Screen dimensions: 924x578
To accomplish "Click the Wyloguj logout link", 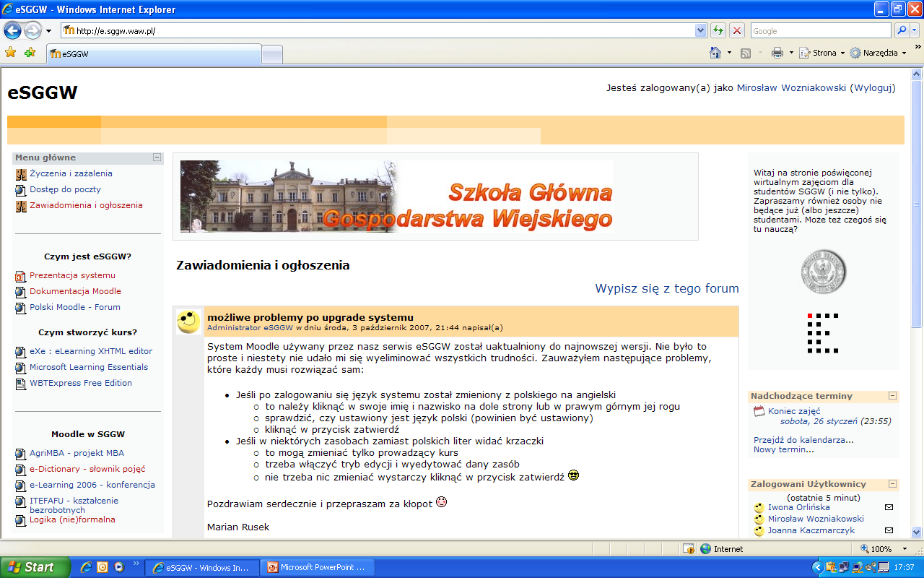I will [x=872, y=88].
